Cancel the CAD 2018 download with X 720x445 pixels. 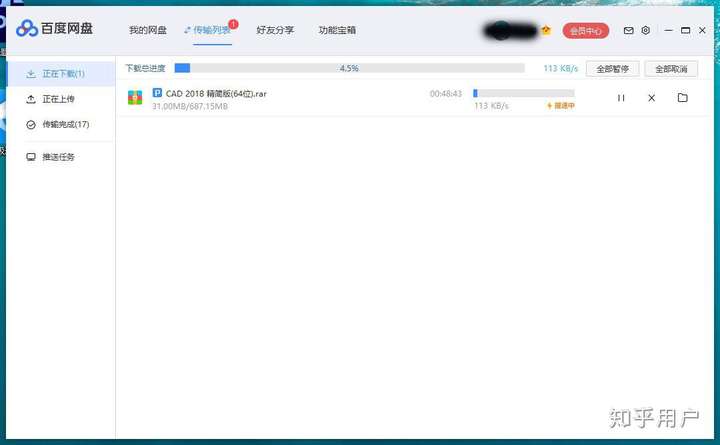click(x=651, y=98)
